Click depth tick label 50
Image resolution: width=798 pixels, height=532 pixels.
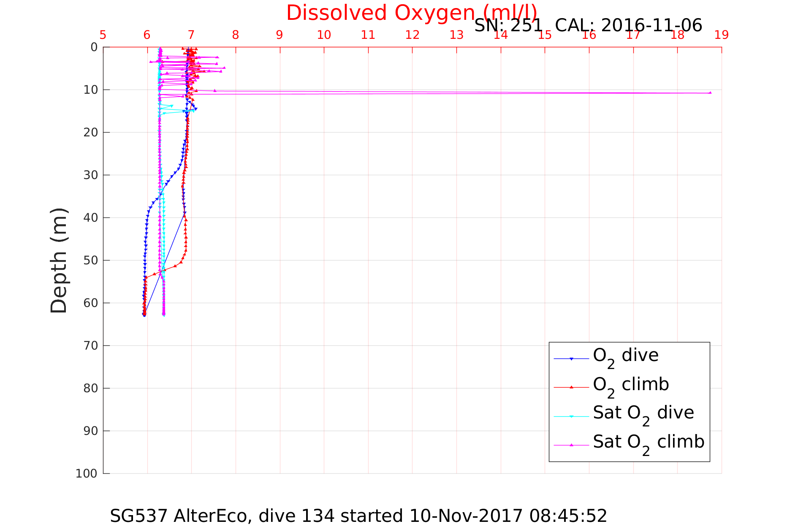[91, 261]
